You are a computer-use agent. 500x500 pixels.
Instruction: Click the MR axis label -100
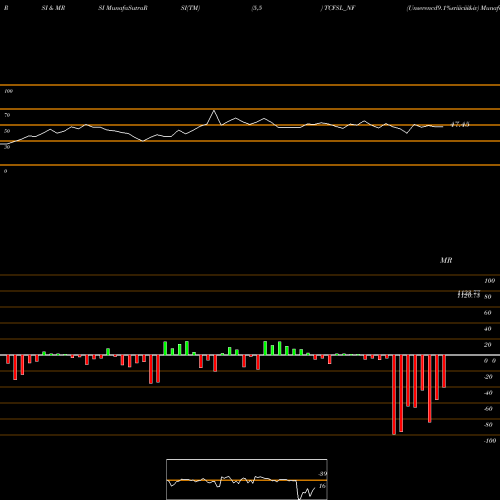[490, 441]
